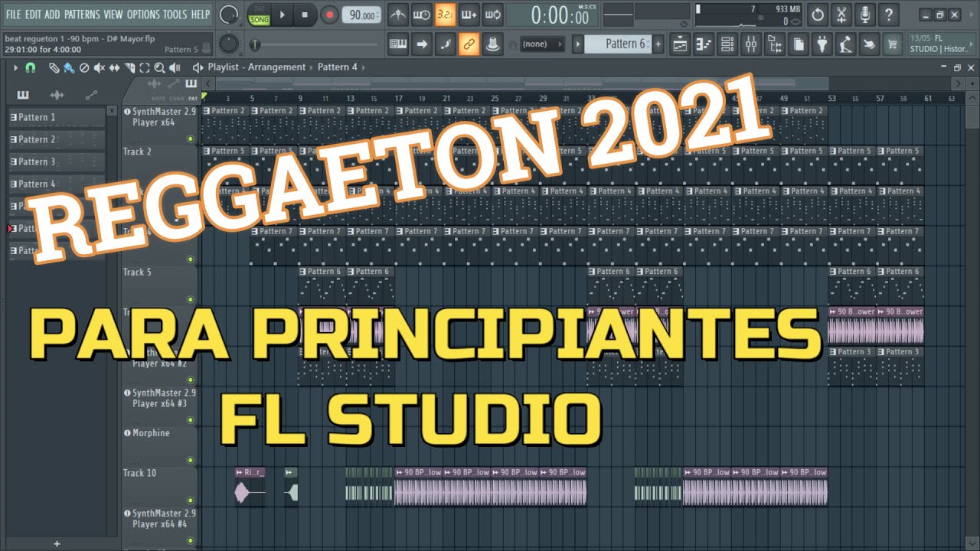
Task: Open undo history icon
Action: pos(818,15)
